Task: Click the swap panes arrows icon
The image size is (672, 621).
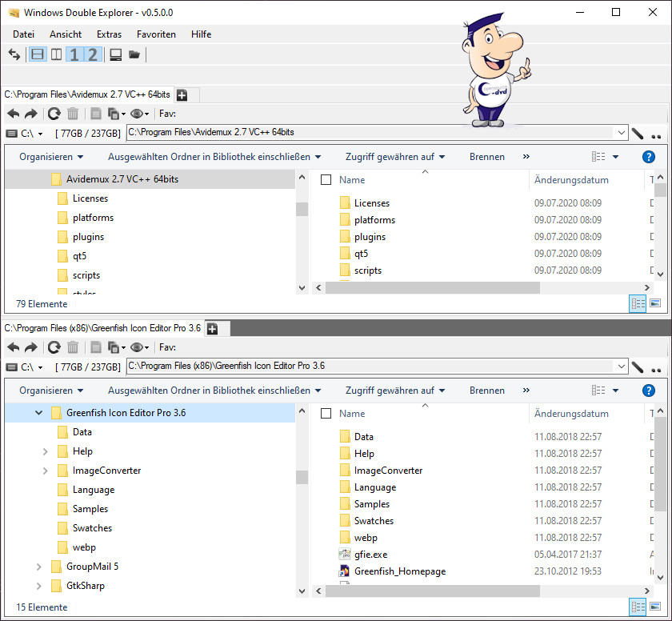Action: [14, 54]
